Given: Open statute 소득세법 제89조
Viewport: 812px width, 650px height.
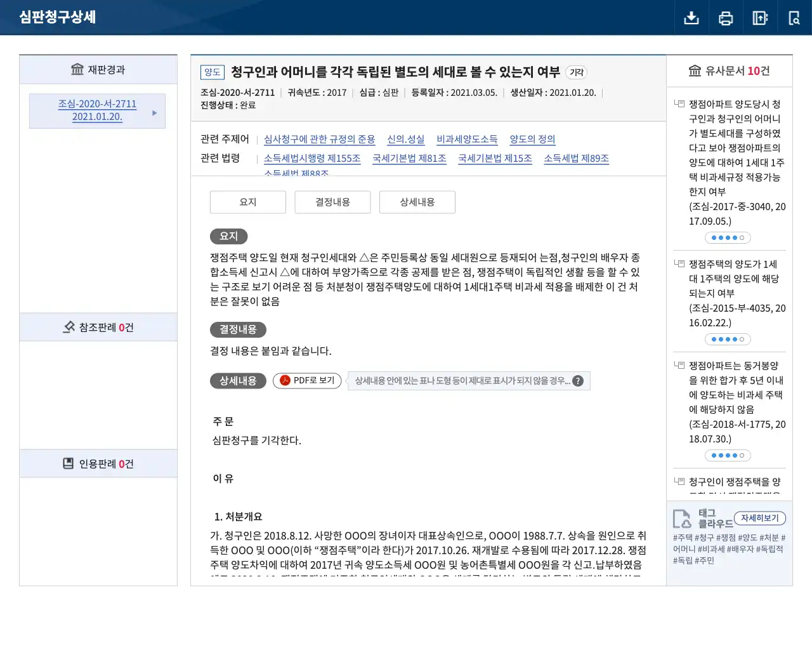Looking at the screenshot, I should click(576, 158).
